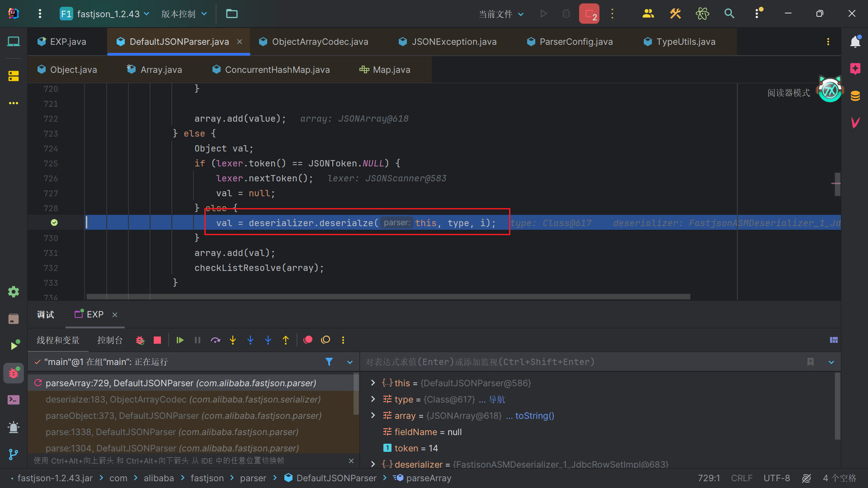
Task: Step out with up arrow
Action: 286,340
